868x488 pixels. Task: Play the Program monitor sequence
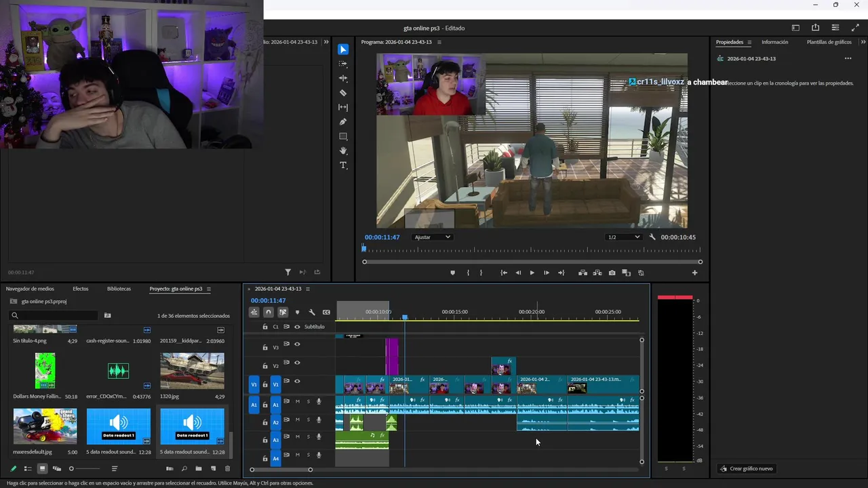pos(532,272)
